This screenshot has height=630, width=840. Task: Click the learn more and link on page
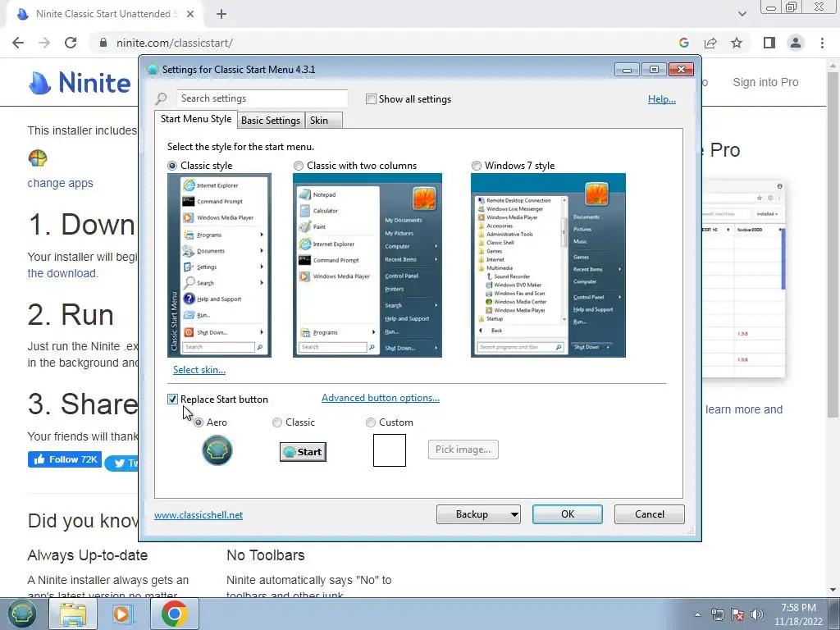[743, 409]
